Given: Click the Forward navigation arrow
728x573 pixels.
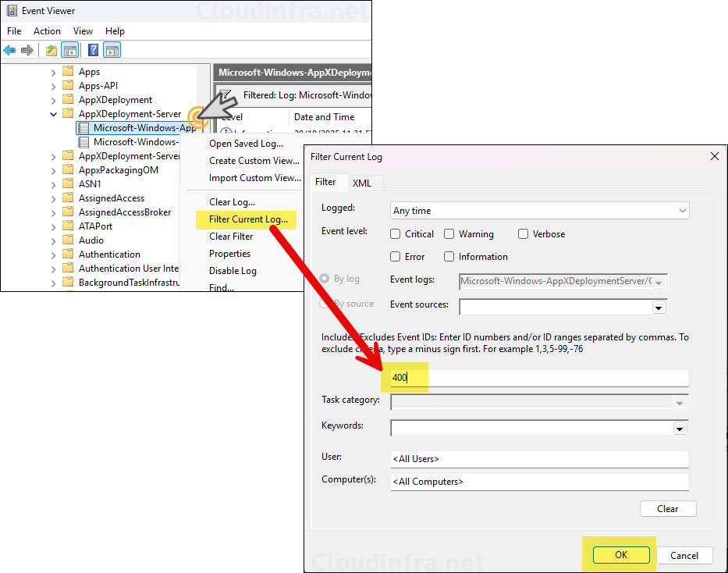Looking at the screenshot, I should (27, 49).
